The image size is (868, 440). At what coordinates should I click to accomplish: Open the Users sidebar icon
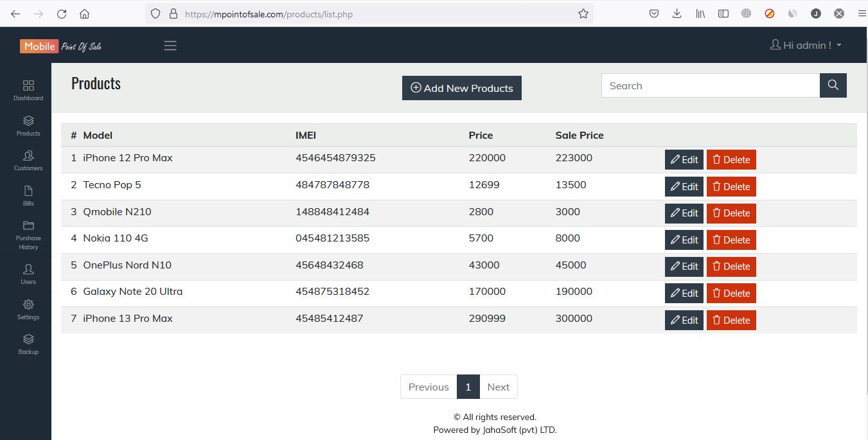[28, 270]
